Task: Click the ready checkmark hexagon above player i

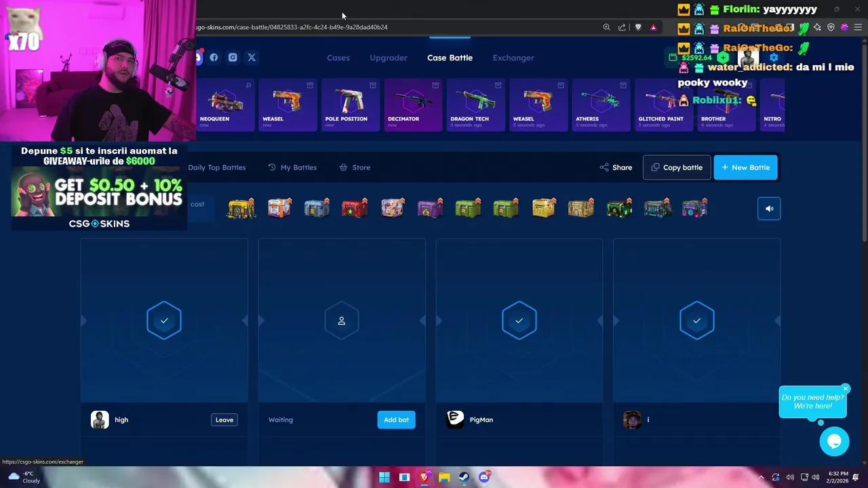Action: [x=697, y=321]
